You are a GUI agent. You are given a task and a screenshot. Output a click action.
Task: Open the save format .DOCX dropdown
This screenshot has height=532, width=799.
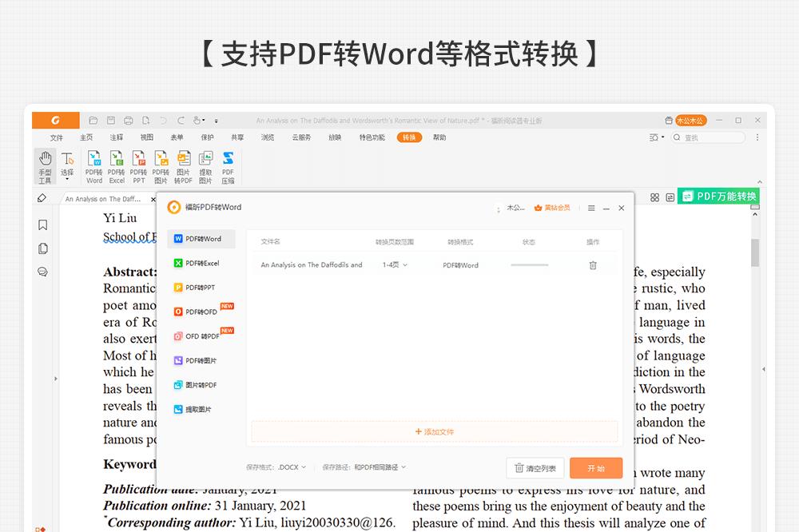click(292, 466)
